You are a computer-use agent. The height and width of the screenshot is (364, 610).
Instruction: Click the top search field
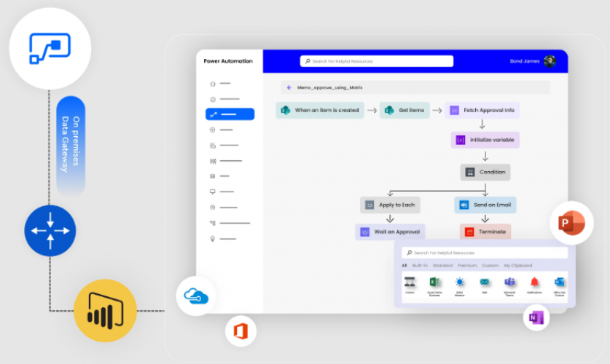(x=377, y=61)
